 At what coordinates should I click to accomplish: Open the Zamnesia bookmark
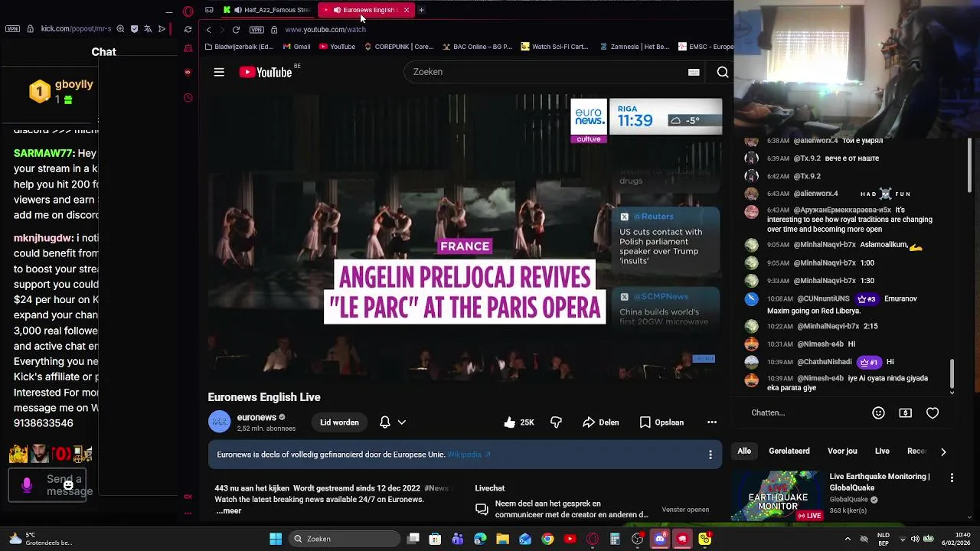(x=635, y=47)
